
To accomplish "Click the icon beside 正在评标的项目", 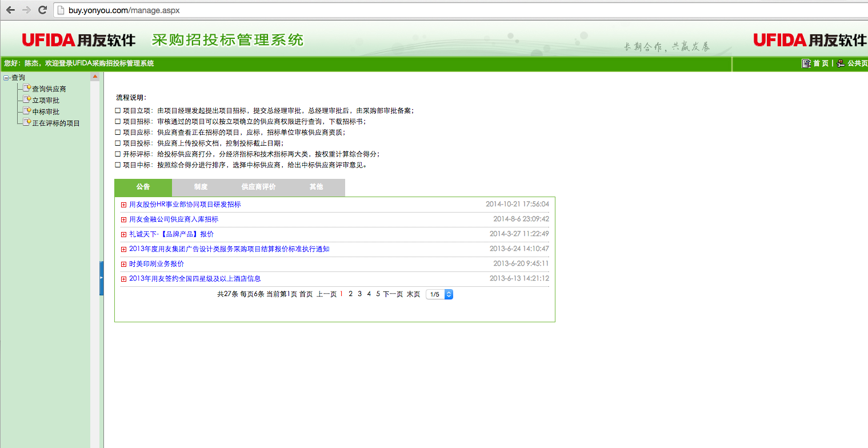I will click(27, 122).
